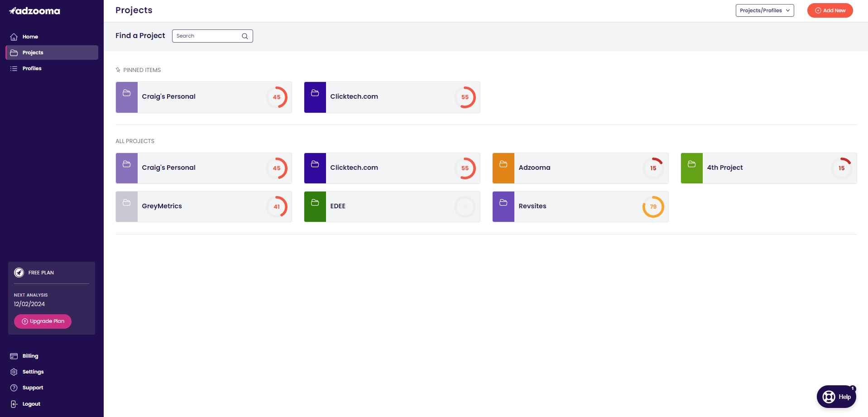Click the grey GreyMetrics folder icon
This screenshot has width=868, height=417.
127,202
